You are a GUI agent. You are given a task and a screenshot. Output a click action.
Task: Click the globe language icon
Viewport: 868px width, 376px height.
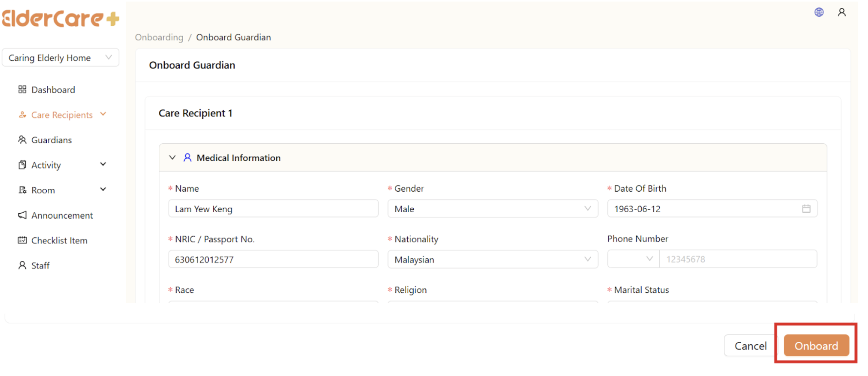(818, 13)
